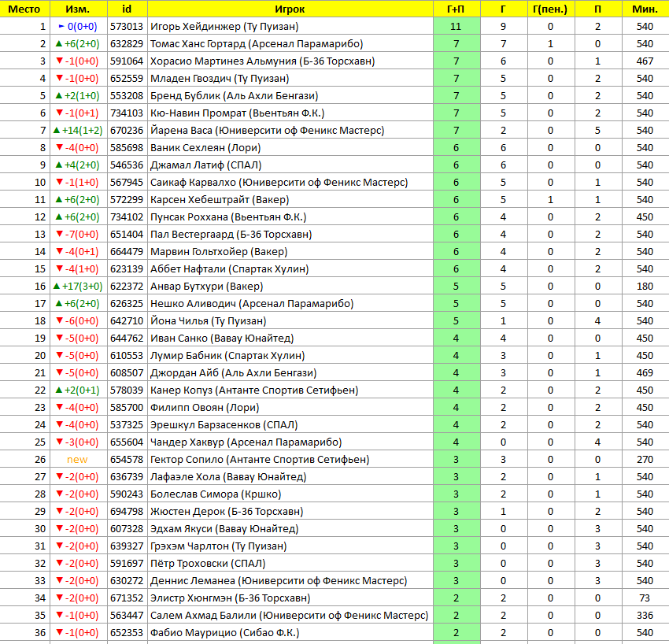This screenshot has width=669, height=644.
Task: Select the 'Г+П' column header
Action: pyautogui.click(x=456, y=9)
